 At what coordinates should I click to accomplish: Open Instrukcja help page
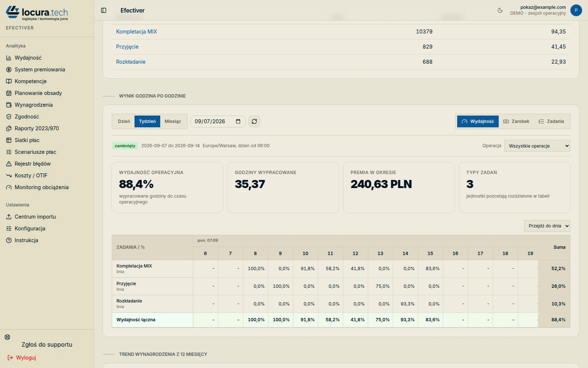[26, 240]
